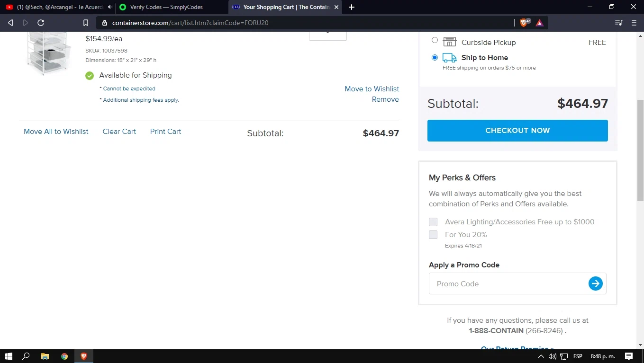Close the Your Shopping Cart tab
Screen dimensions: 644x363
[x=336, y=7]
